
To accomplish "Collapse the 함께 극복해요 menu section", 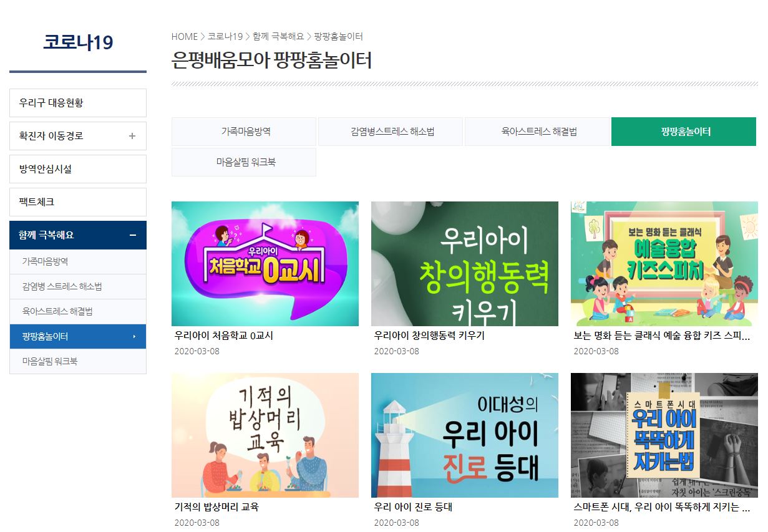I will 132,235.
